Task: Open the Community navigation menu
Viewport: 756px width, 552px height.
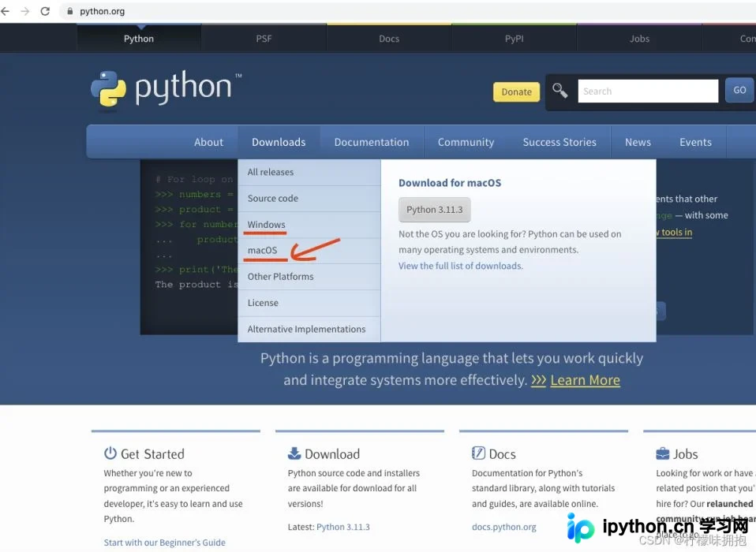Action: coord(466,142)
